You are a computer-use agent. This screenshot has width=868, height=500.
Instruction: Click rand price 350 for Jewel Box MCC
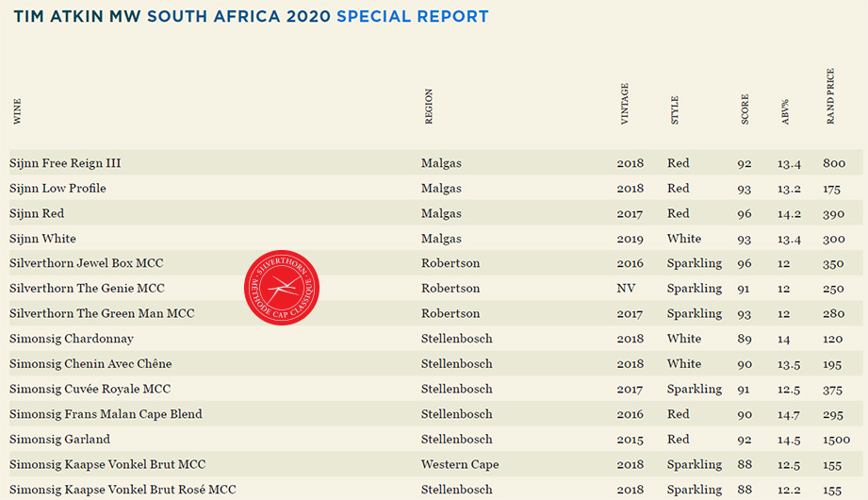[833, 264]
